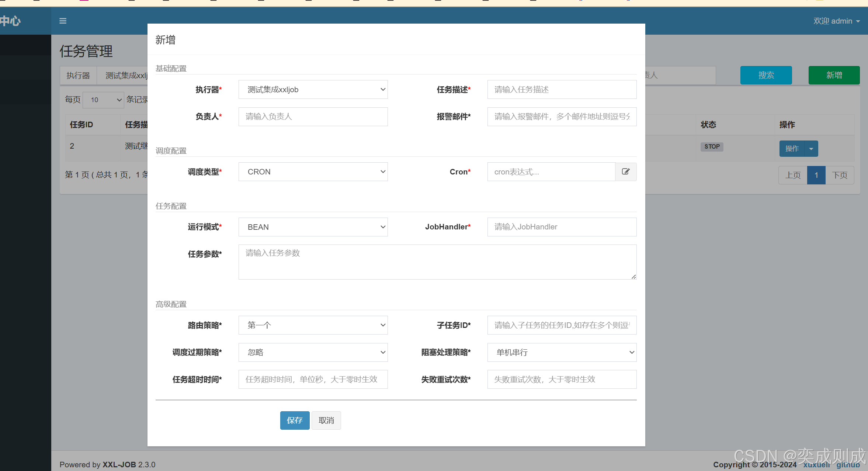Click the 保存 save button
868x471 pixels.
(x=295, y=420)
